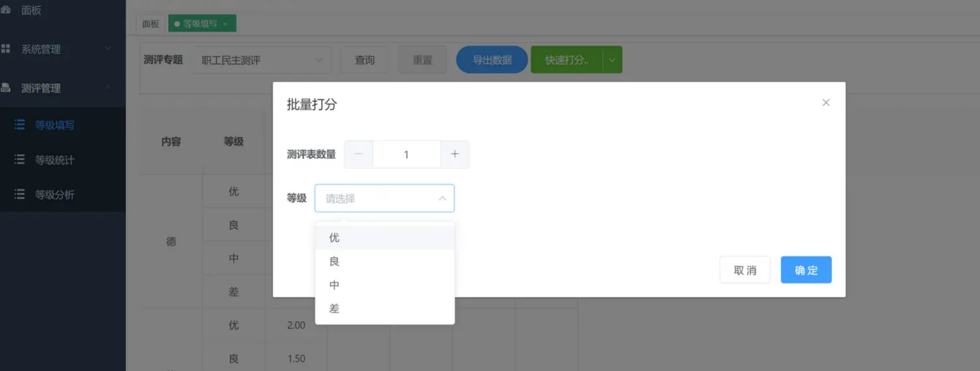The height and width of the screenshot is (371, 980).
Task: Close the 批量打分 dialog with the X
Action: [x=825, y=102]
